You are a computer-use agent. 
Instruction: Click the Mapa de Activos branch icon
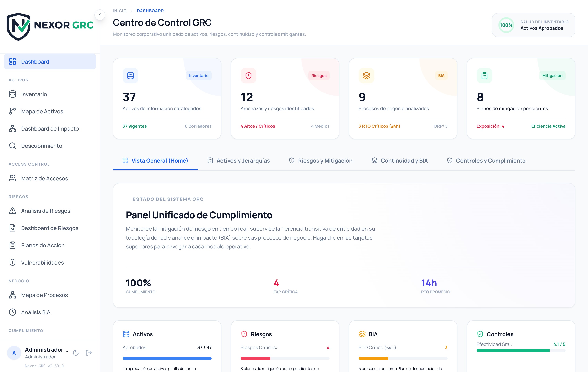pyautogui.click(x=13, y=111)
